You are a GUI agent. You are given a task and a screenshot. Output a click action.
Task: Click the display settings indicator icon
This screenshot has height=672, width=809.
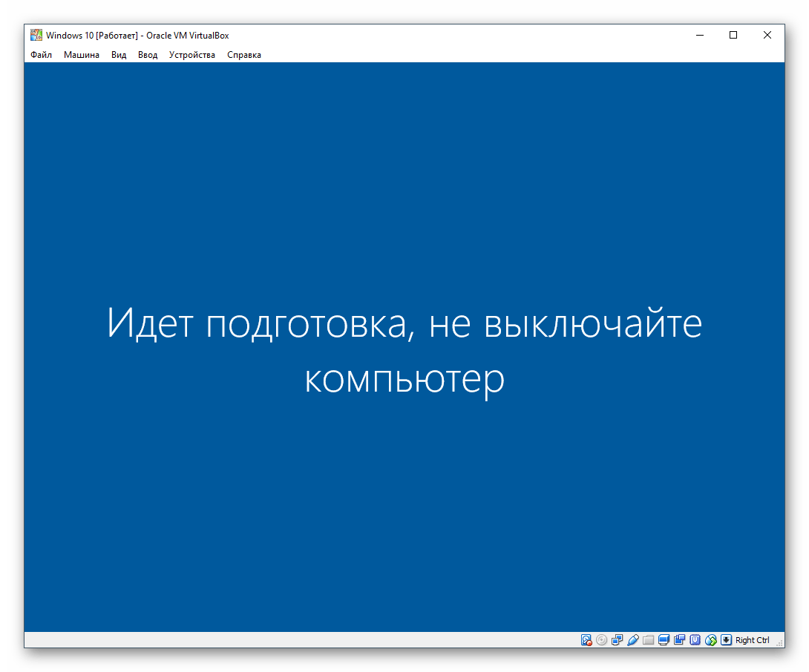pyautogui.click(x=664, y=640)
